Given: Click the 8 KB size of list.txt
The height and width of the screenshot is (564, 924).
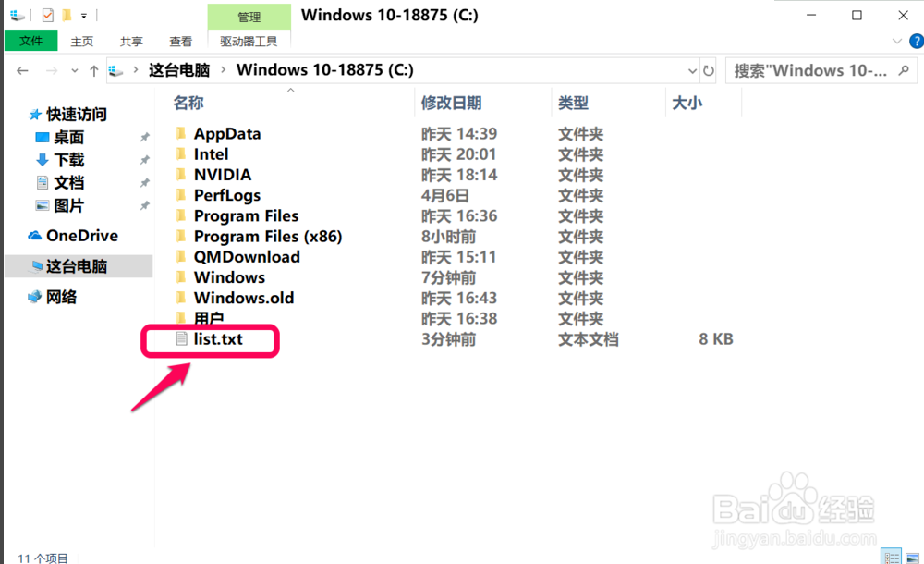Looking at the screenshot, I should (716, 339).
